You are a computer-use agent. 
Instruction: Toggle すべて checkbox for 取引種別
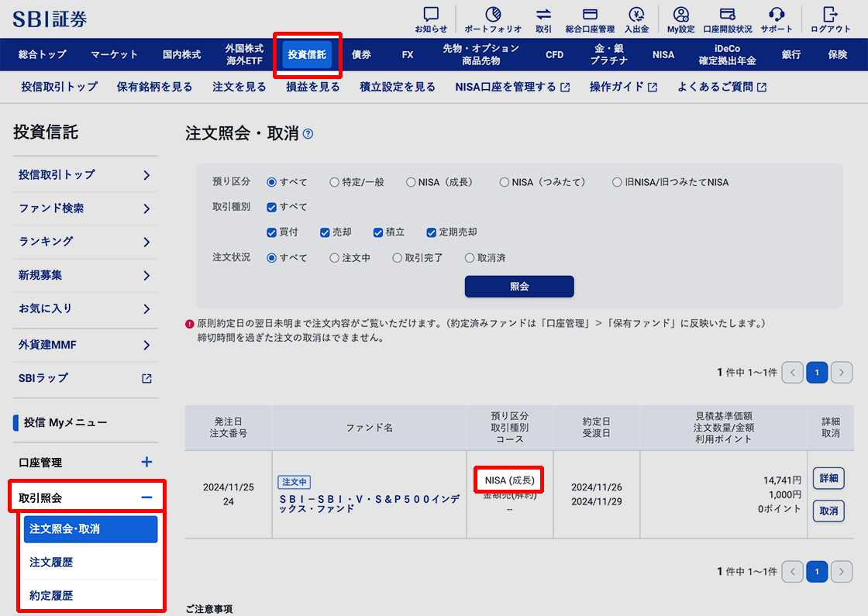(x=272, y=208)
